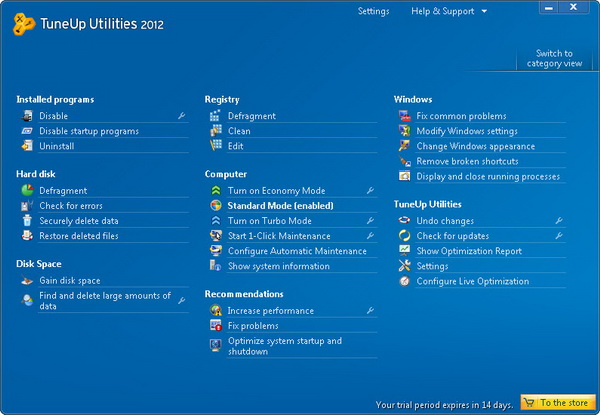Viewport: 600px width, 415px height.
Task: Open Disable startup programs link
Action: 89,131
